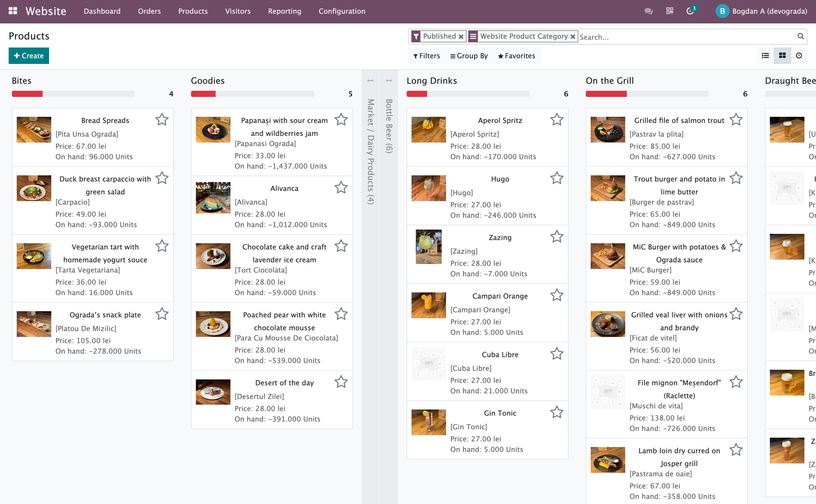Open the Reporting menu

click(x=284, y=11)
